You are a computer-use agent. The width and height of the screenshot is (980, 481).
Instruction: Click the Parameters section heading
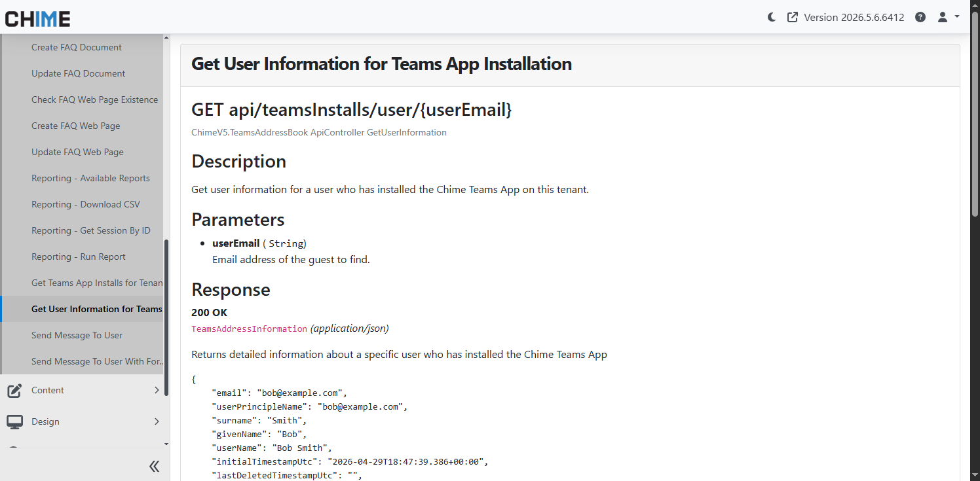[x=238, y=219]
